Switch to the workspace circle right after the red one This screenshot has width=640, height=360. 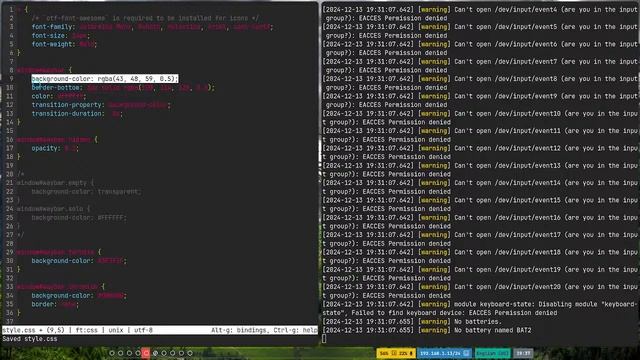pos(155,353)
